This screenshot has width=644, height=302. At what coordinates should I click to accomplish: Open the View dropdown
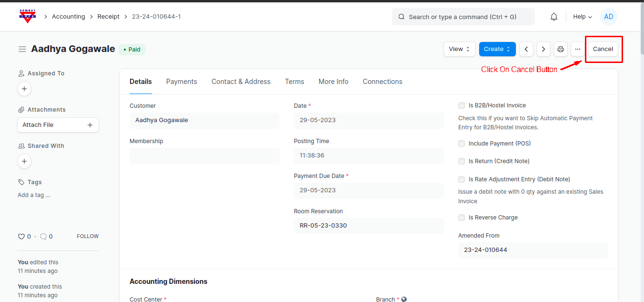pos(459,49)
